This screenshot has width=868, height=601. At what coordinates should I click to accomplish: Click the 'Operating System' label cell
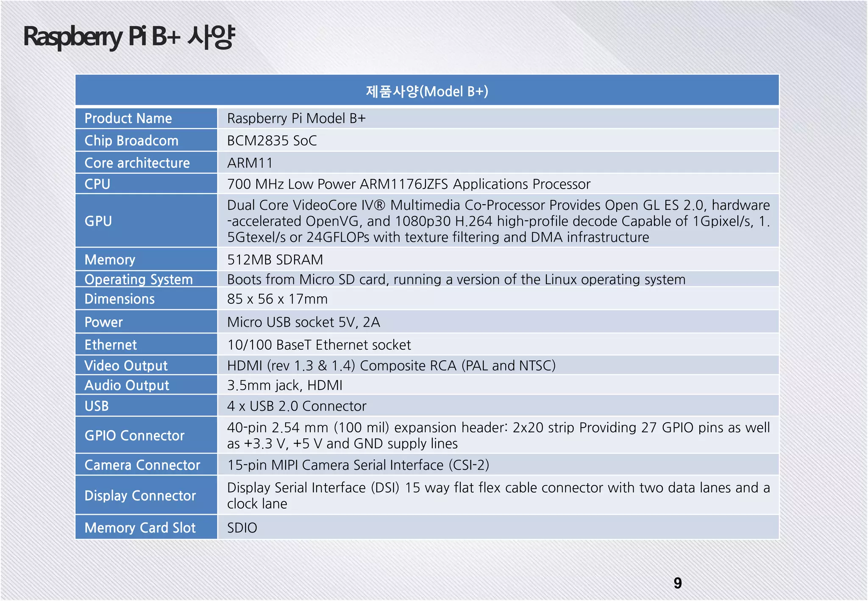(x=146, y=279)
